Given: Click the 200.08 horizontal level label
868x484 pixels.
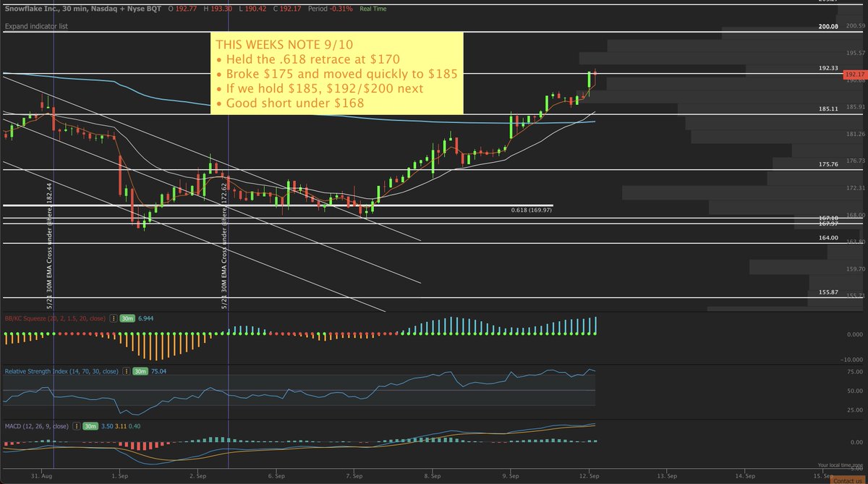Looking at the screenshot, I should (x=828, y=27).
